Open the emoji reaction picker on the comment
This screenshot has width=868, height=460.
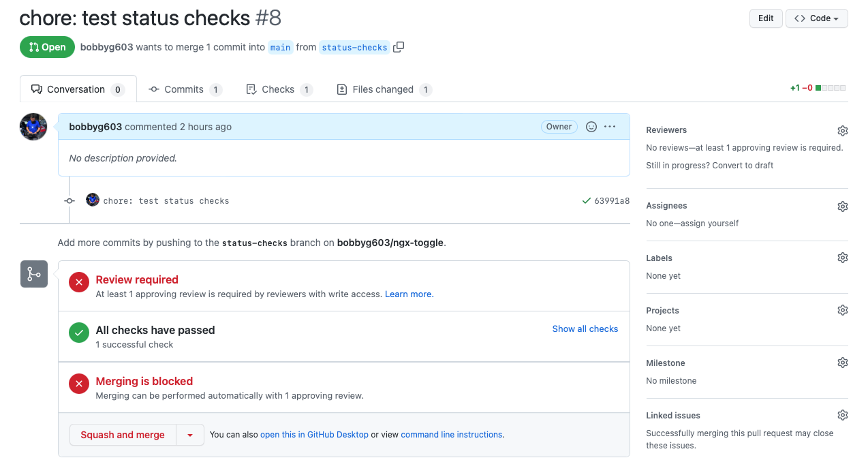point(590,127)
